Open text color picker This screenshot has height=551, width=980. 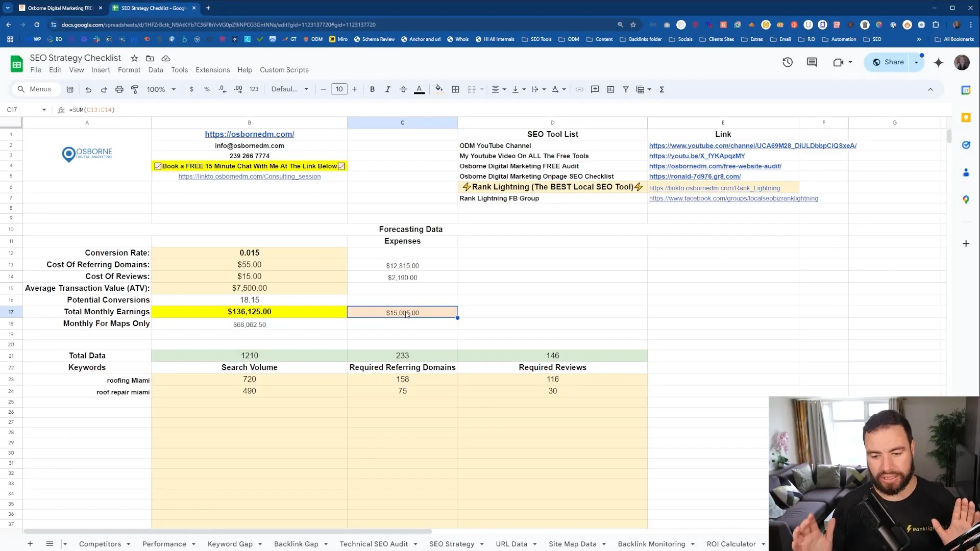419,89
